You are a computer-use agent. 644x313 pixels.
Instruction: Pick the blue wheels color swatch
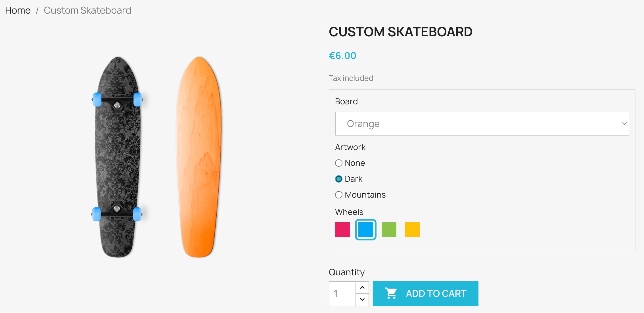click(366, 230)
